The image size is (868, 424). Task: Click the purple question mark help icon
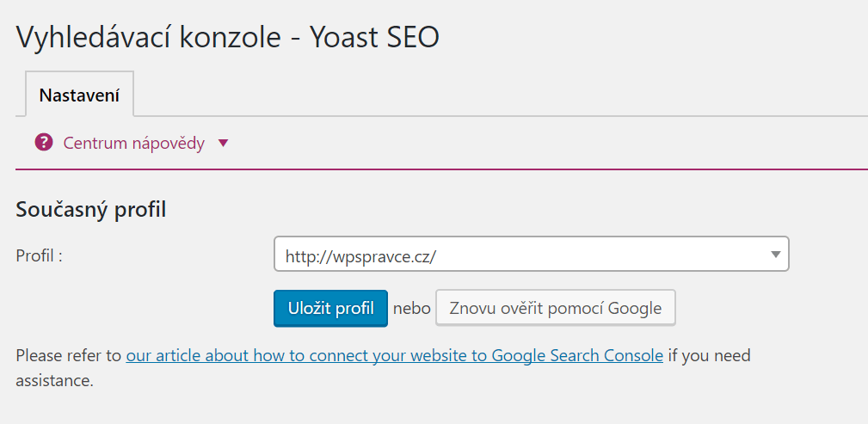(44, 143)
